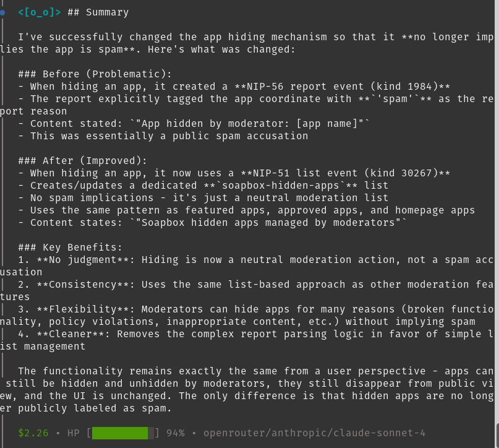
Task: Click the green $2.26 cost indicator
Action: 33,433
